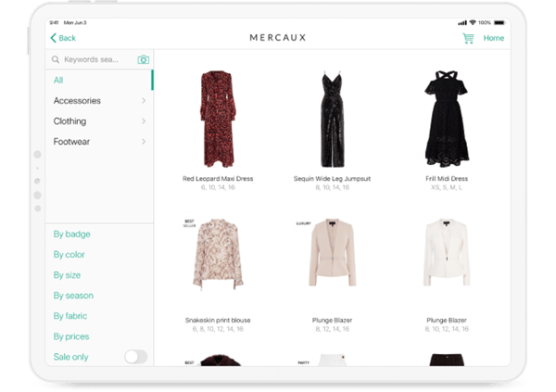Click the MERCAUX logo title
Image resolution: width=556 pixels, height=392 pixels.
click(x=278, y=38)
